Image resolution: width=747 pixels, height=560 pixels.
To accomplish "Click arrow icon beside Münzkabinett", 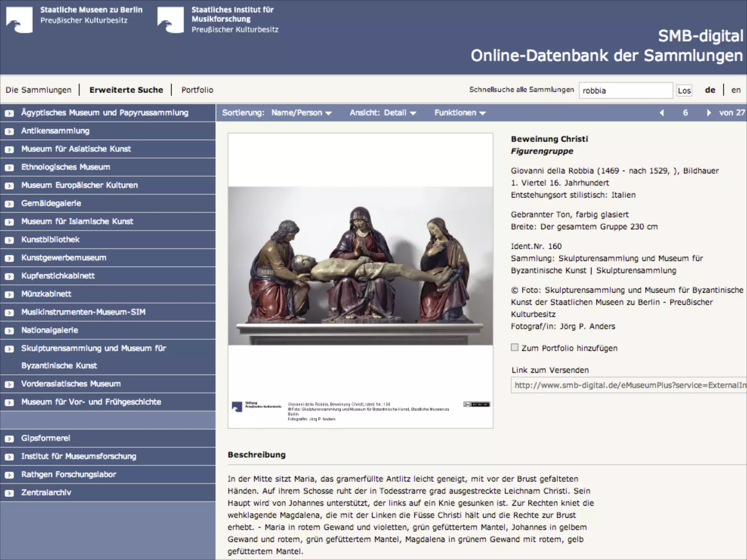I will click(9, 295).
